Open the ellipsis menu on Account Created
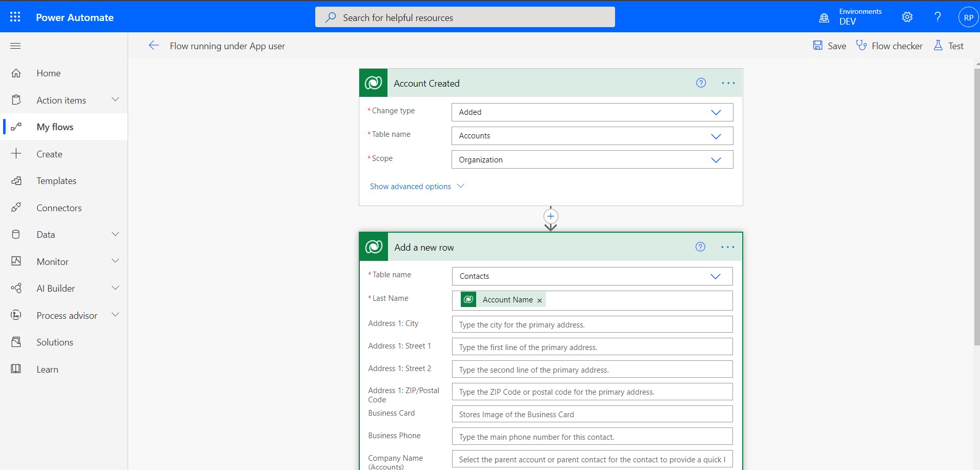Viewport: 980px width, 470px height. tap(728, 83)
